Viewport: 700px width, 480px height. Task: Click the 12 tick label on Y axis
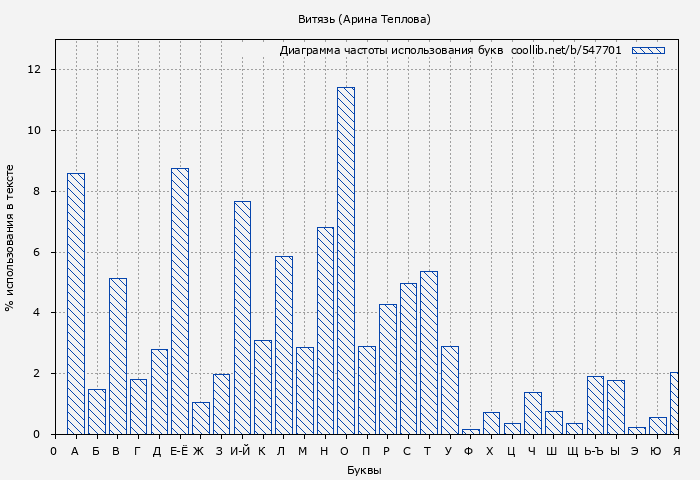pyautogui.click(x=34, y=70)
